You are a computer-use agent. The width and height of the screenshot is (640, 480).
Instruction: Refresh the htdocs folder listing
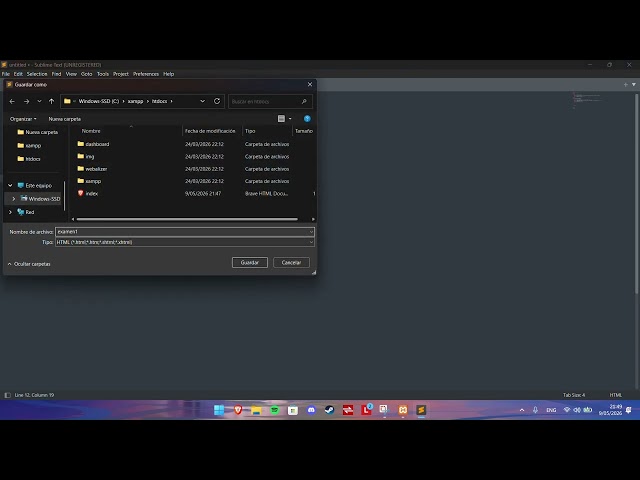click(x=217, y=101)
